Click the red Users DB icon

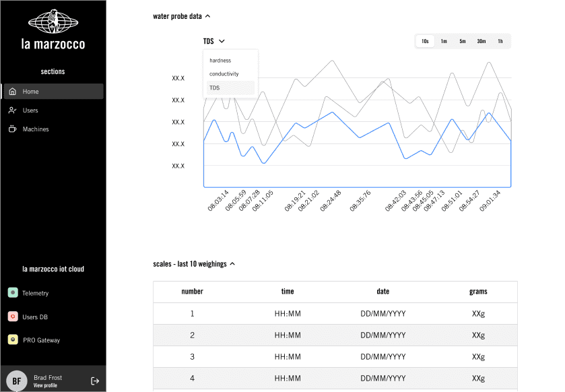click(x=13, y=317)
